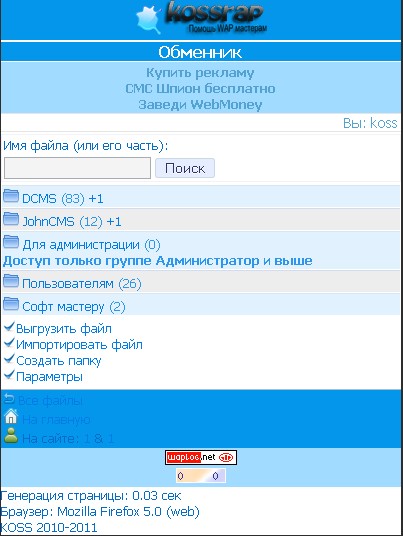
Task: Click the user icon beside На сайте
Action: [x=11, y=436]
